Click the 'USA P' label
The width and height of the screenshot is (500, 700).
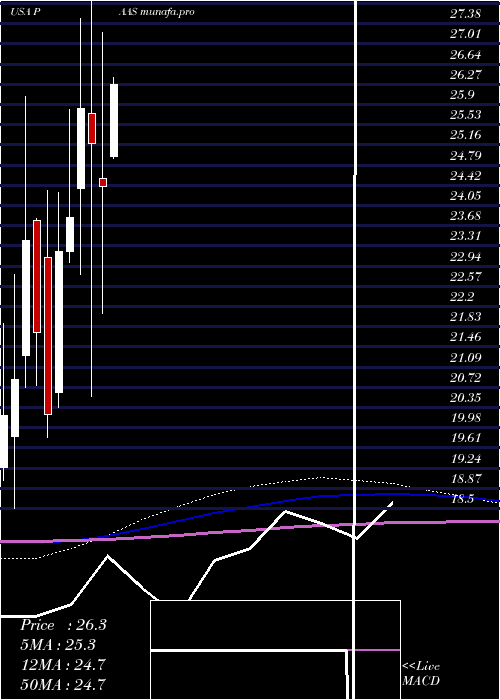pyautogui.click(x=26, y=12)
